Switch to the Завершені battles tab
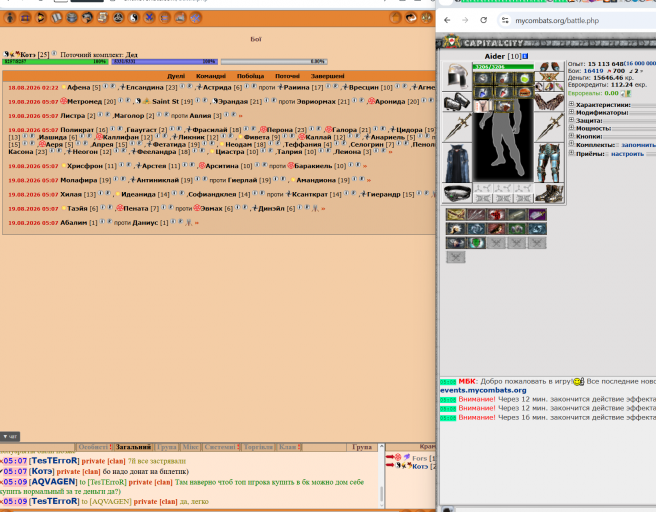The width and height of the screenshot is (656, 512). [x=328, y=76]
